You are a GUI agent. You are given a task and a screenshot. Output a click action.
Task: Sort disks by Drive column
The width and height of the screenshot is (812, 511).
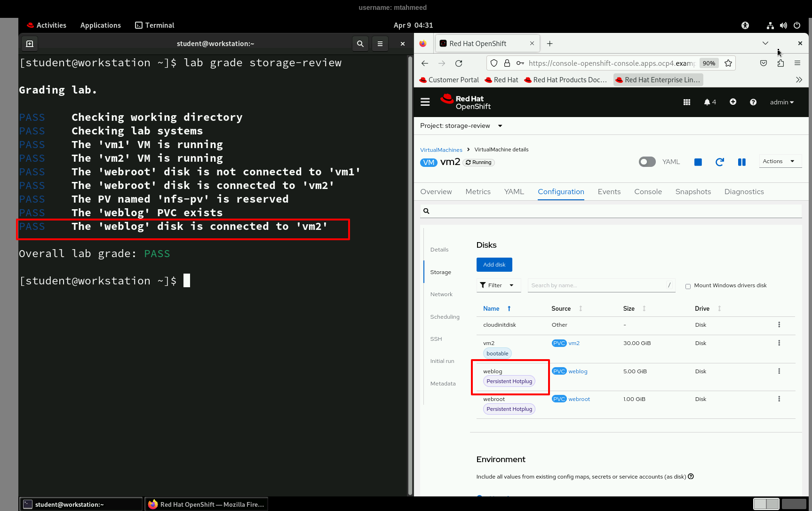coord(708,309)
